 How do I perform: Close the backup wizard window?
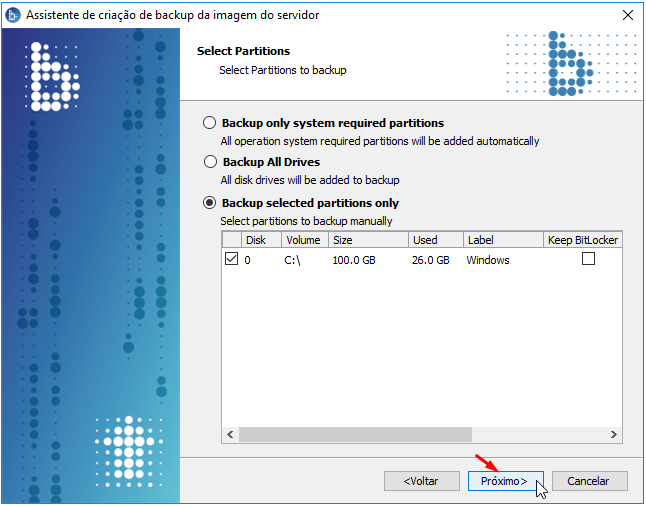[627, 15]
